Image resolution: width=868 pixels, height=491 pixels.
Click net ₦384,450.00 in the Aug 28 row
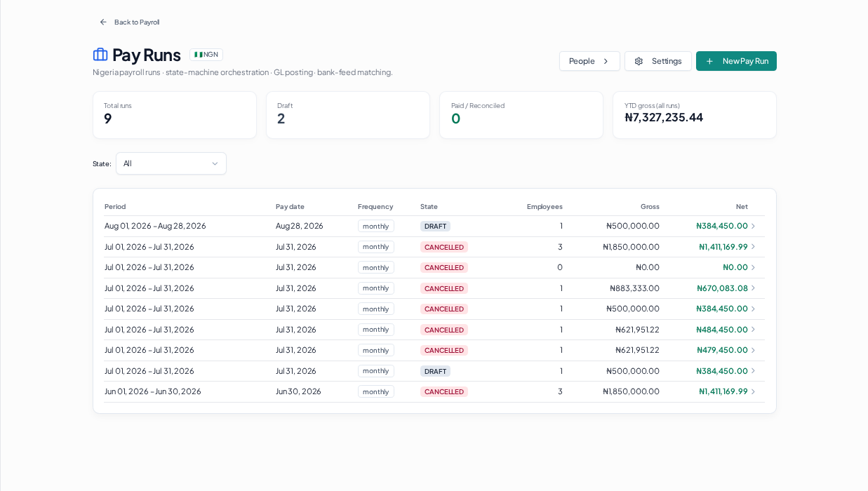(722, 226)
